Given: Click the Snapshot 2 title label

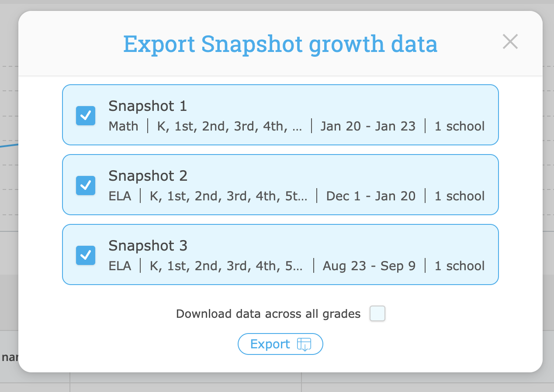Looking at the screenshot, I should (148, 175).
